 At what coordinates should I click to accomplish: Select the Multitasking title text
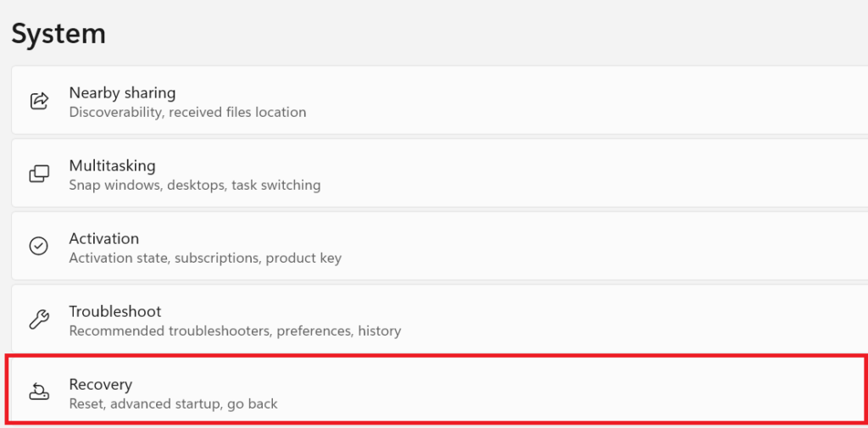[112, 165]
